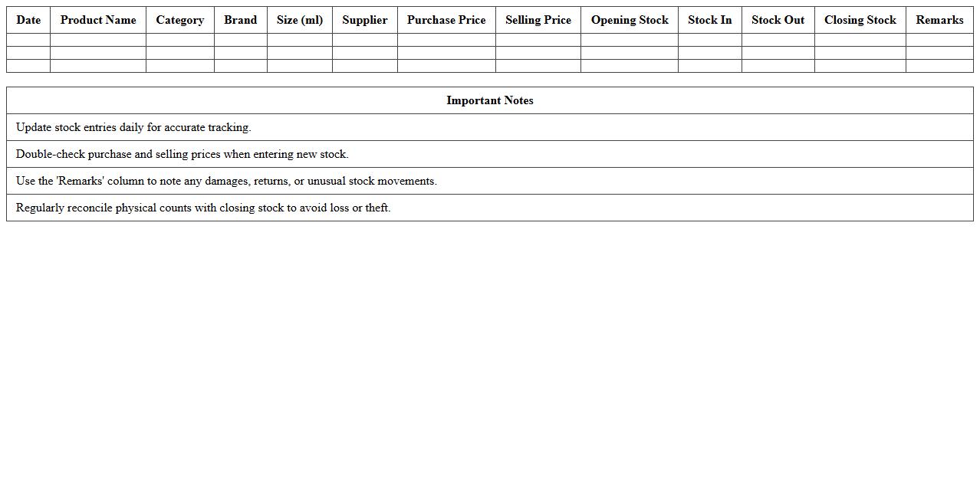The width and height of the screenshot is (980, 498).
Task: Click the Opening Stock column header
Action: (x=629, y=20)
